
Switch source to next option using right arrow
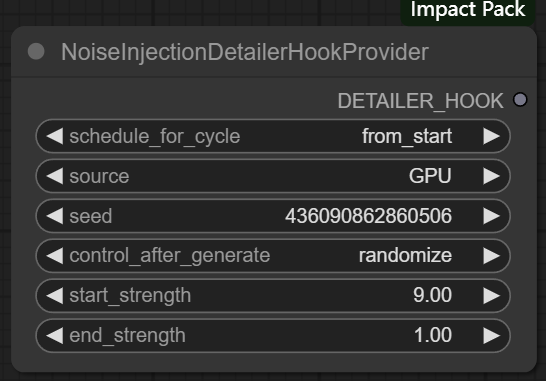coord(491,176)
